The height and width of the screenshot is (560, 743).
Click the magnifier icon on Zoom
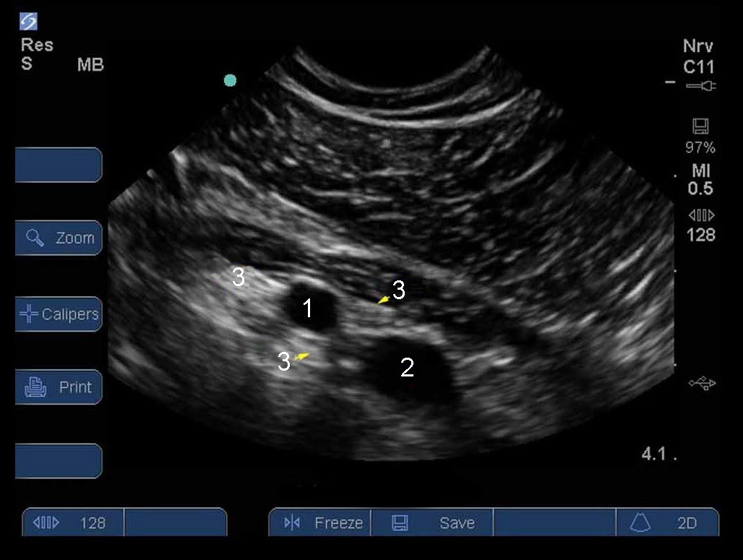pyautogui.click(x=35, y=238)
